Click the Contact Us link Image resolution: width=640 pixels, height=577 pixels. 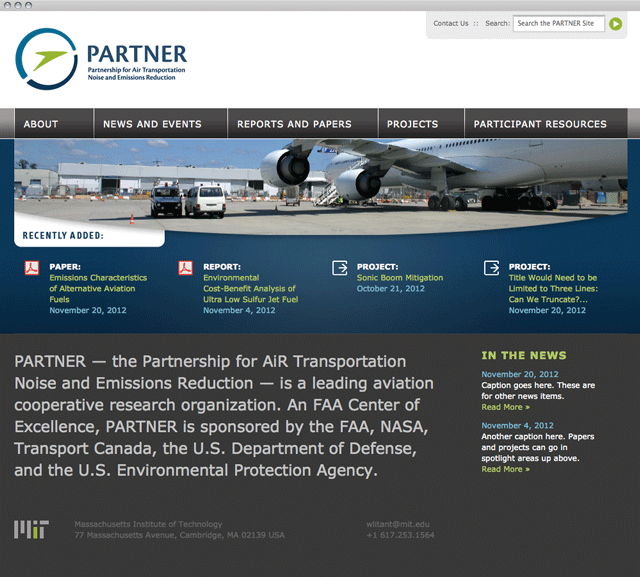(x=451, y=23)
